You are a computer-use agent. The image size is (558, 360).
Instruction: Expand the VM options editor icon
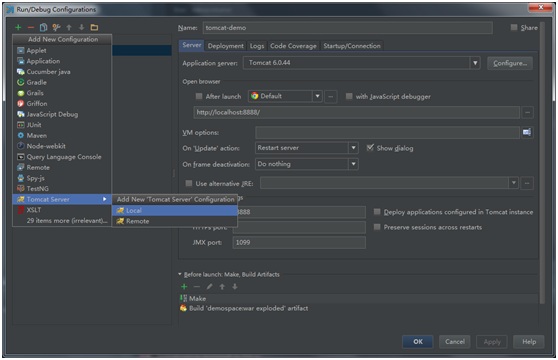[527, 132]
